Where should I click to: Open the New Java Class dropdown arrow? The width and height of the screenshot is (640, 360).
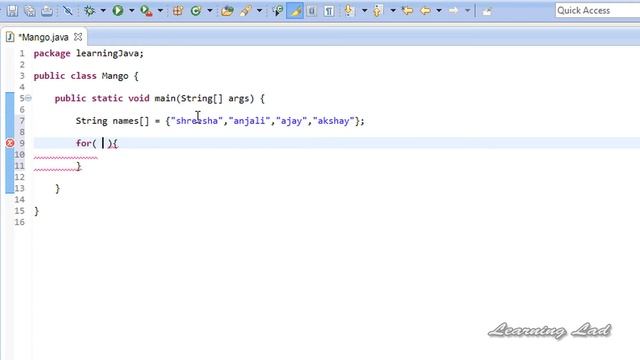209,11
